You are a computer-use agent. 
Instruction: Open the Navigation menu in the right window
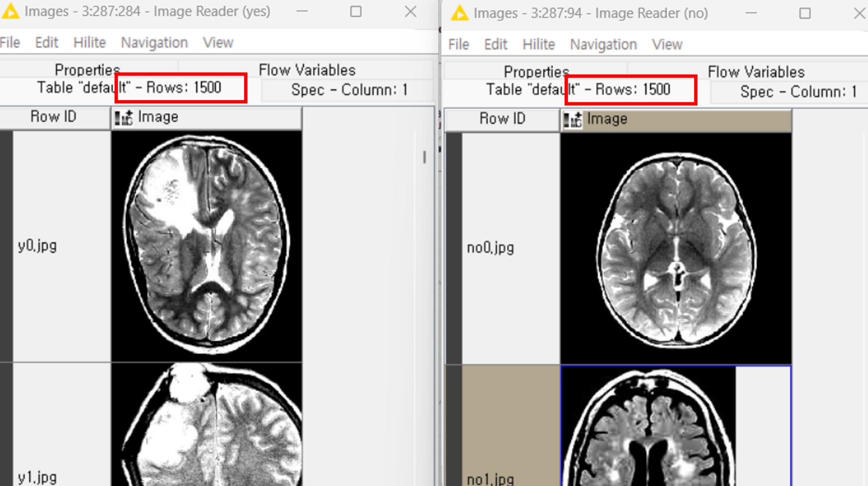click(603, 45)
